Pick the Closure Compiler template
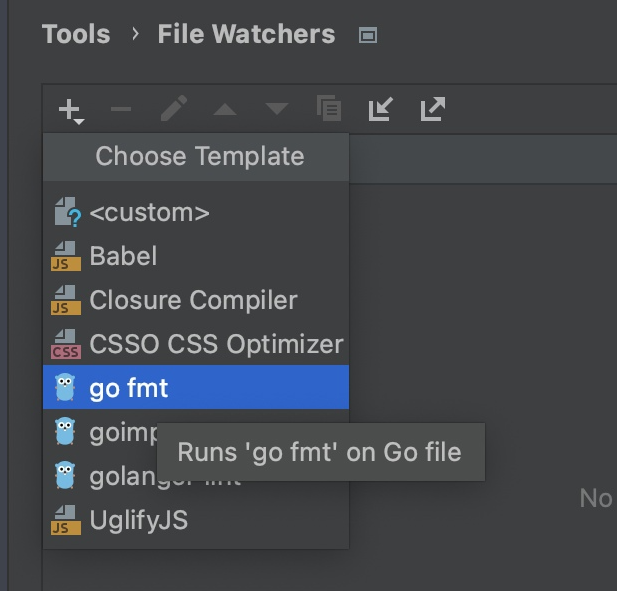Screen dimensions: 617x591 tap(193, 300)
